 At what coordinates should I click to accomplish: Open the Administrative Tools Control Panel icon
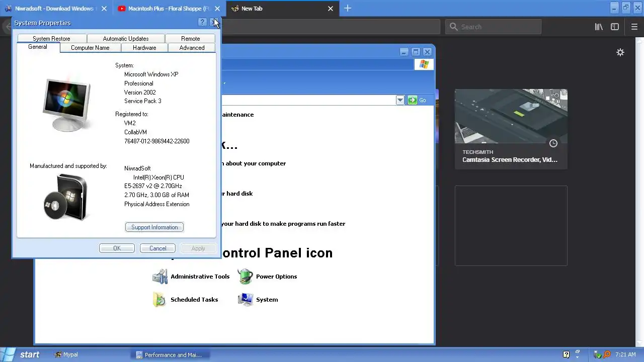191,277
